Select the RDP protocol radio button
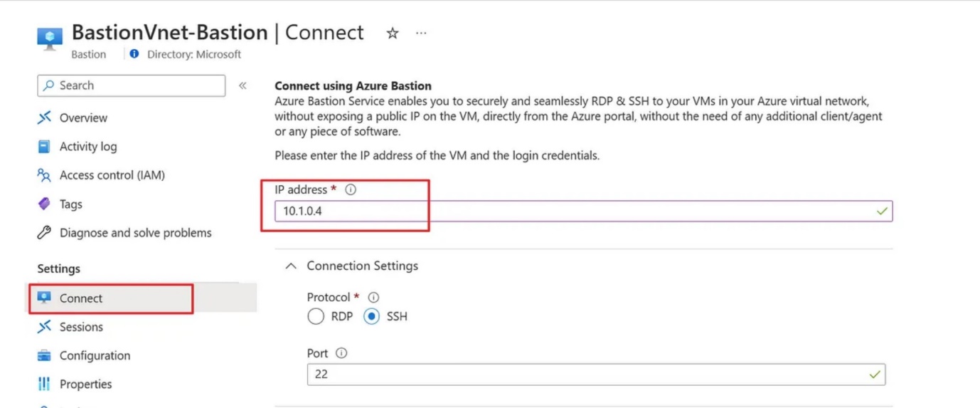The image size is (980, 408). [x=316, y=317]
